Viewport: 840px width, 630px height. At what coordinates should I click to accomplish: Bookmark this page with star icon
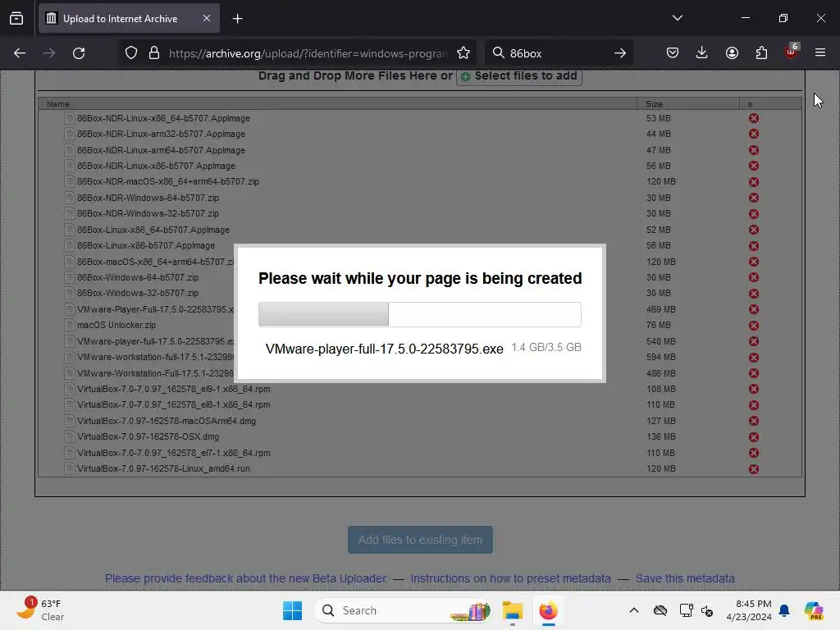click(463, 53)
